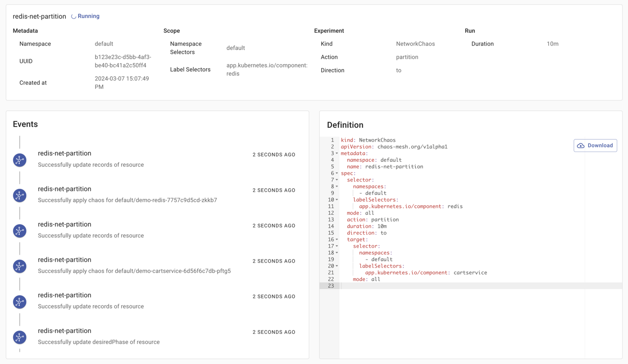Image resolution: width=628 pixels, height=364 pixels.
Task: Collapse labelSelectors on line 10
Action: point(337,200)
